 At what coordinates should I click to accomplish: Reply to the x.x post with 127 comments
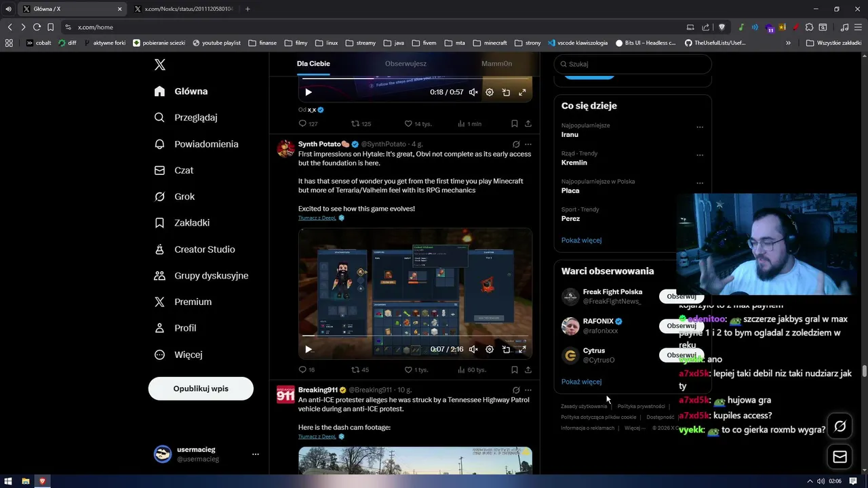308,124
